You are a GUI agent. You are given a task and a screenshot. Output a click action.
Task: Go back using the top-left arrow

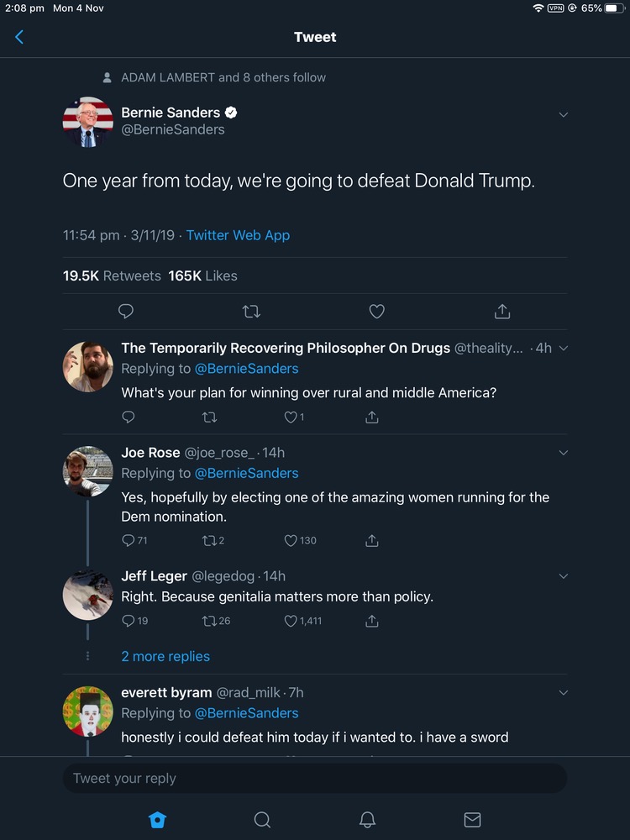(x=19, y=37)
